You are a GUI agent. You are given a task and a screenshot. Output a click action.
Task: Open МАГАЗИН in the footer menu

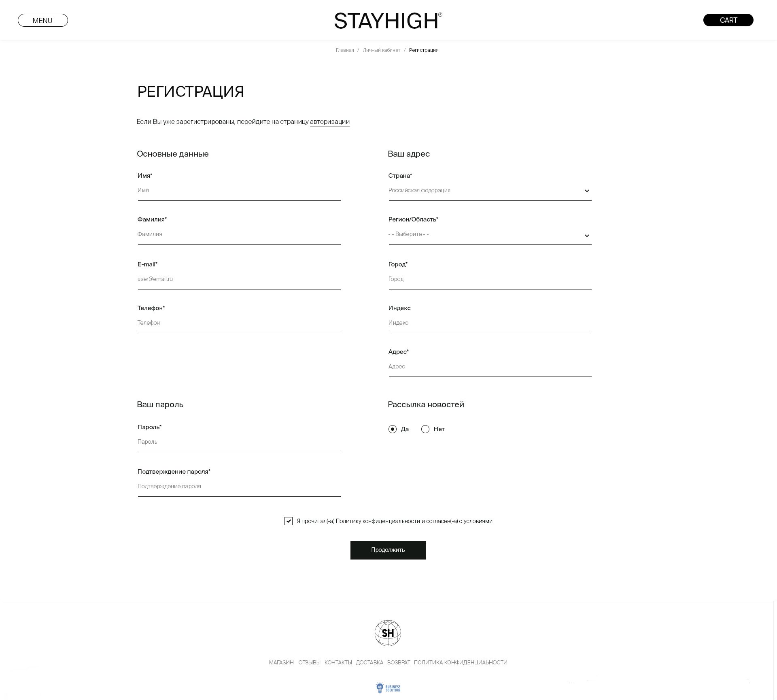click(x=281, y=662)
